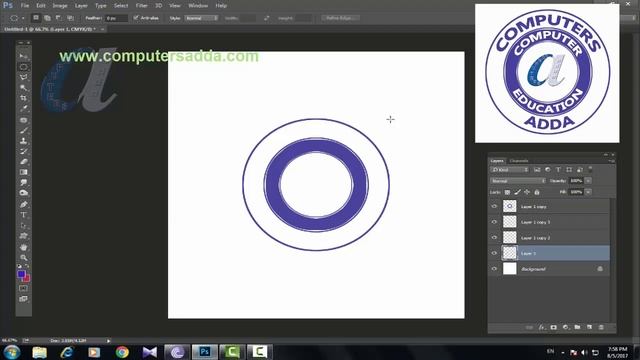
Task: Click the Add to Selection icon
Action: click(47, 18)
